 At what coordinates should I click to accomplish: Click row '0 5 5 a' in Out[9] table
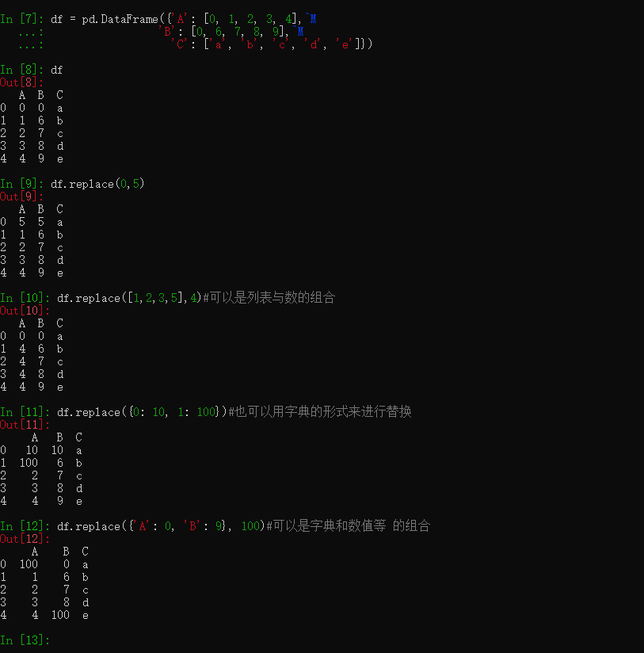(x=32, y=223)
